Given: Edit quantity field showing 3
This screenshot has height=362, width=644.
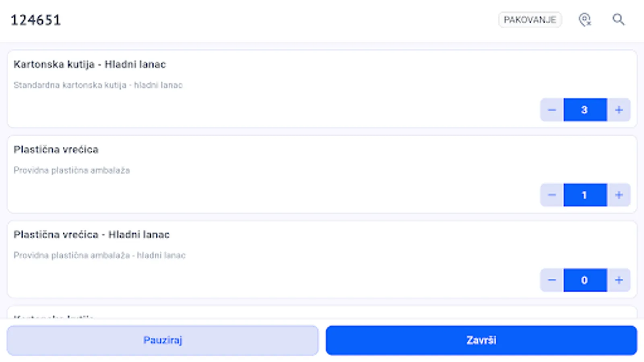Looking at the screenshot, I should [585, 110].
